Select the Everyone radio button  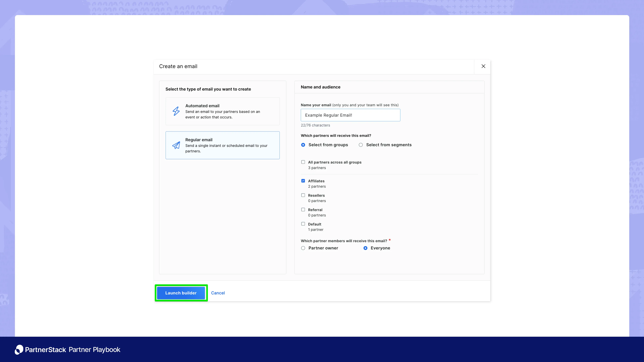pyautogui.click(x=365, y=248)
